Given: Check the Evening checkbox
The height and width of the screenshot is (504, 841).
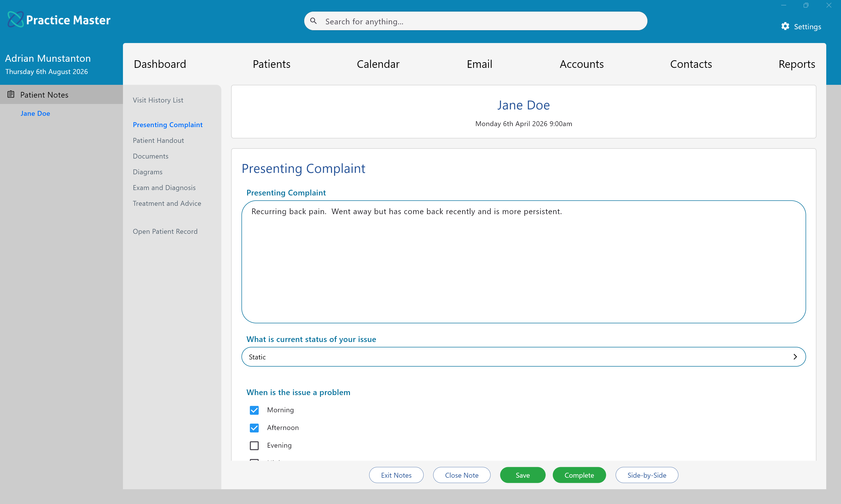Looking at the screenshot, I should pos(254,445).
